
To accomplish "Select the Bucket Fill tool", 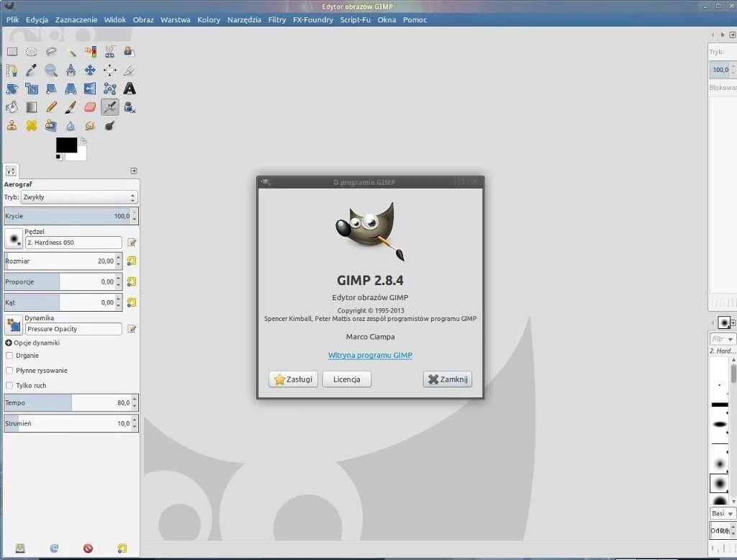I will [12, 107].
